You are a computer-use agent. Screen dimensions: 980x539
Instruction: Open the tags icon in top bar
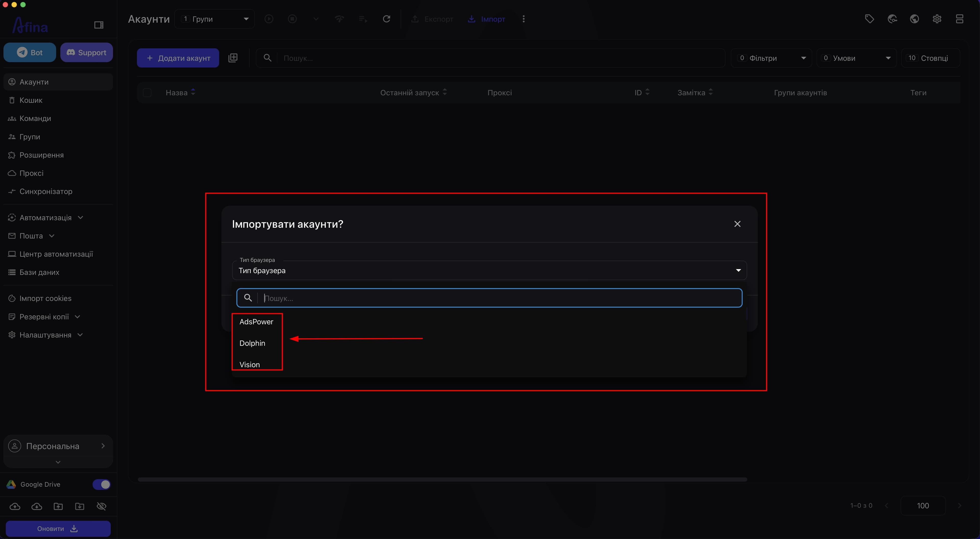pos(869,19)
